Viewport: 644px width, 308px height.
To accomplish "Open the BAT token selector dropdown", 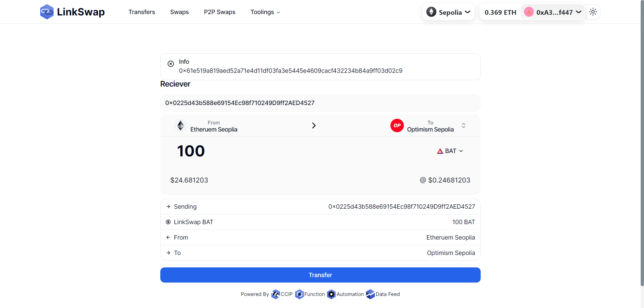I will [x=450, y=151].
